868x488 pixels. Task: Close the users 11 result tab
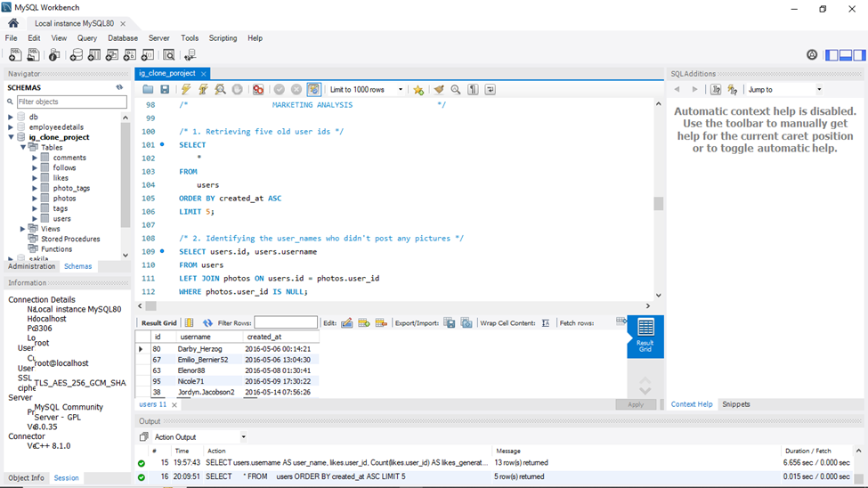pyautogui.click(x=174, y=405)
